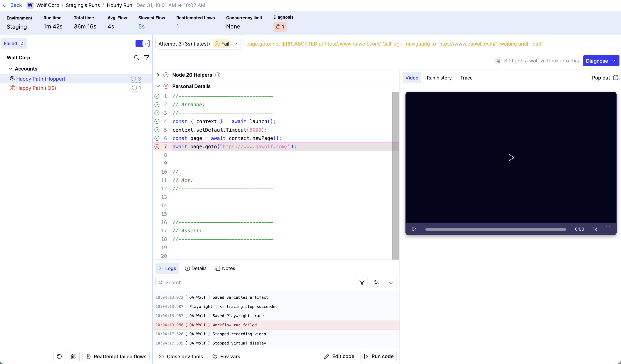
Task: Click the rerun circular arrow icon bottom-left
Action: [x=59, y=356]
